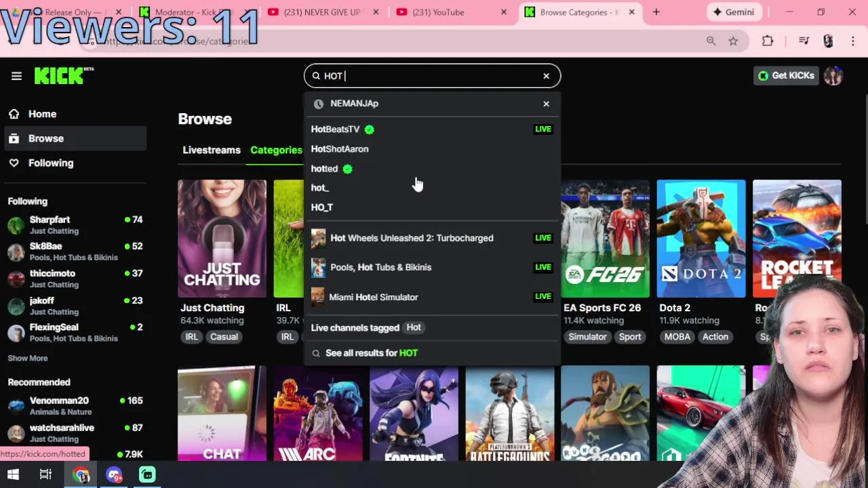This screenshot has height=488, width=868.
Task: Open HotBeatsTV channel suggestion
Action: click(432, 129)
